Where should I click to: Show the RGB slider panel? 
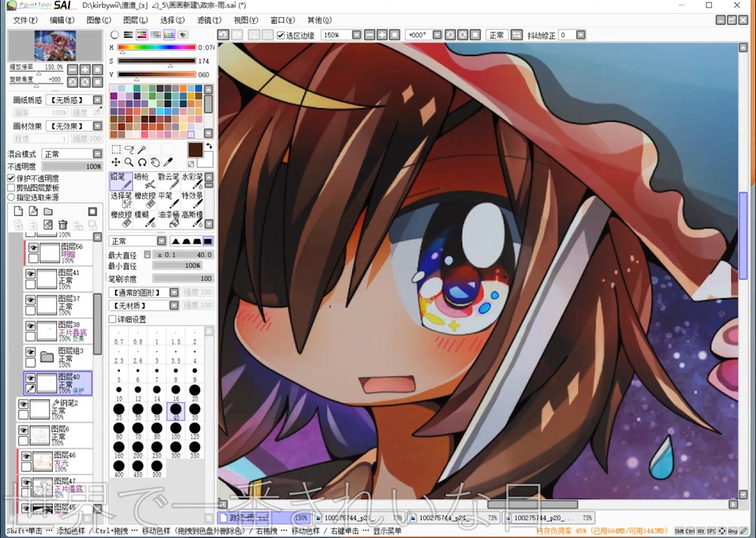(x=129, y=34)
